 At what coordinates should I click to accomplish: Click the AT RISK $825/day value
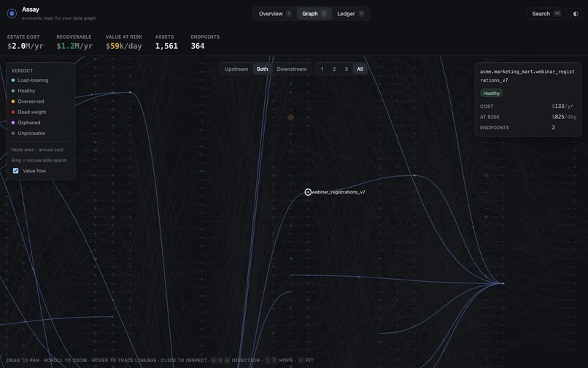[564, 117]
